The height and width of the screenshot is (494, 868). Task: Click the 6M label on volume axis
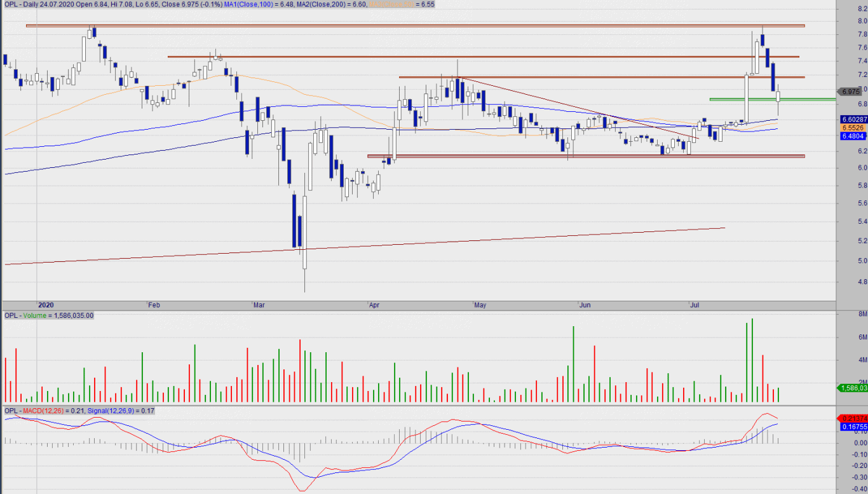863,337
